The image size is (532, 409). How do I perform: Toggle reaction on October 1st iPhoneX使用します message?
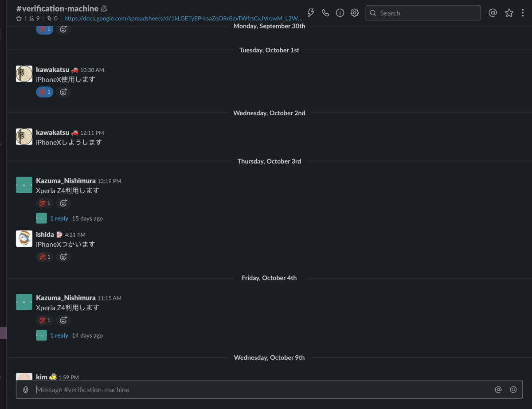click(x=44, y=92)
